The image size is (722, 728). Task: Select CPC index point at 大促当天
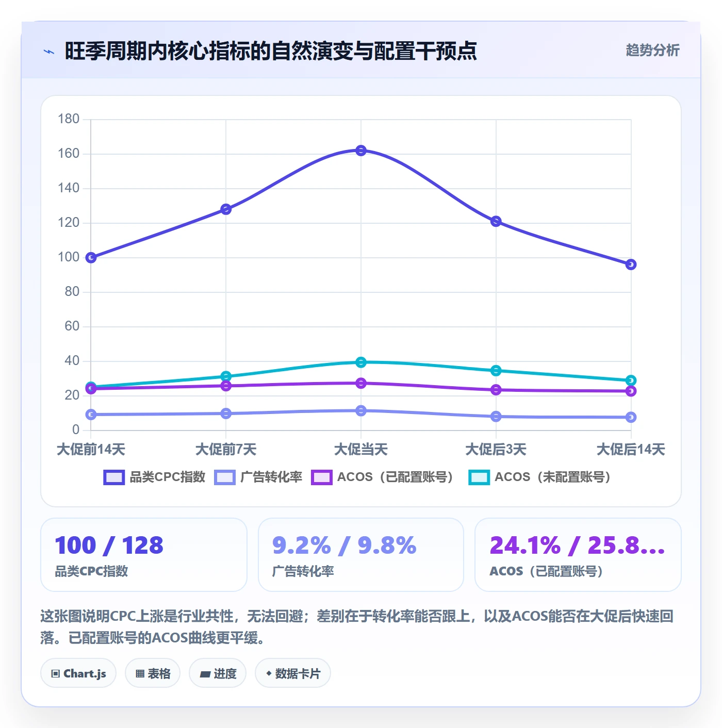(x=361, y=151)
